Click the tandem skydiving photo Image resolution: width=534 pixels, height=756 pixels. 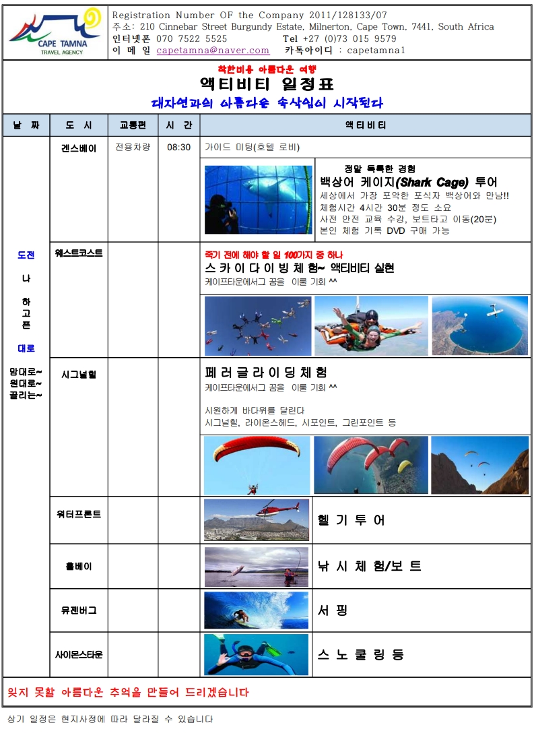point(370,326)
